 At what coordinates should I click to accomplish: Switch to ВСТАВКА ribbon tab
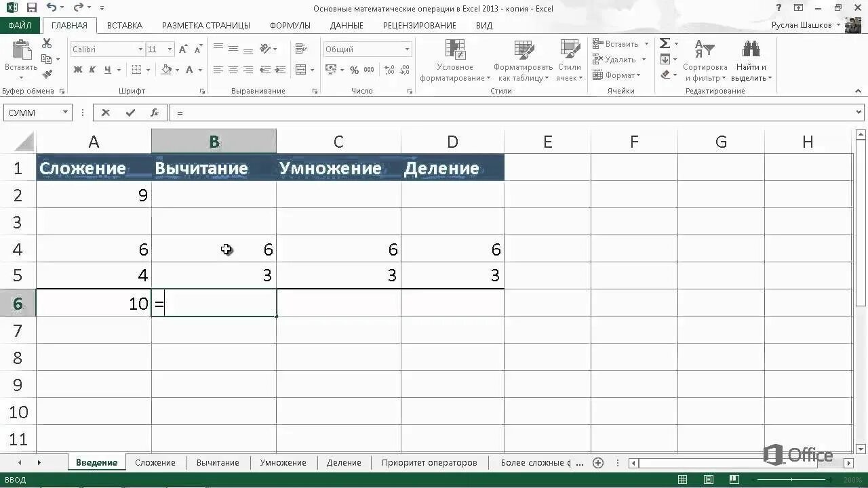(125, 25)
